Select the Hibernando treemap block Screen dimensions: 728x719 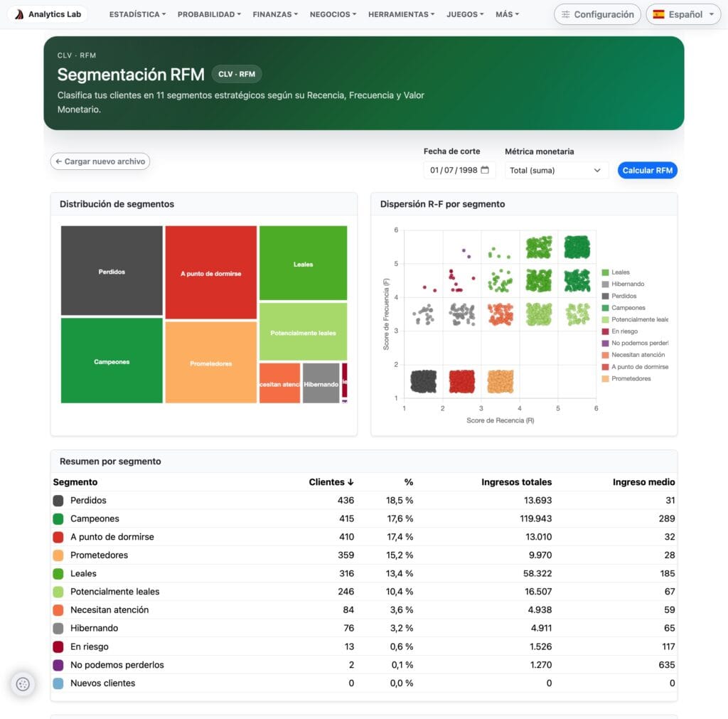click(321, 383)
